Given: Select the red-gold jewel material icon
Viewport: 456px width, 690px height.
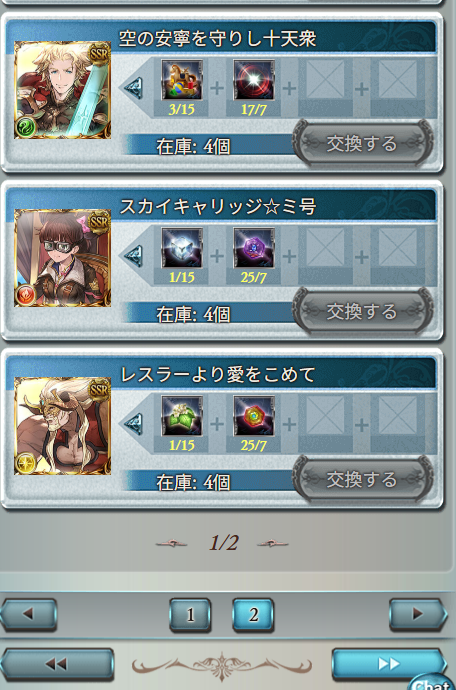Looking at the screenshot, I should pos(254,416).
